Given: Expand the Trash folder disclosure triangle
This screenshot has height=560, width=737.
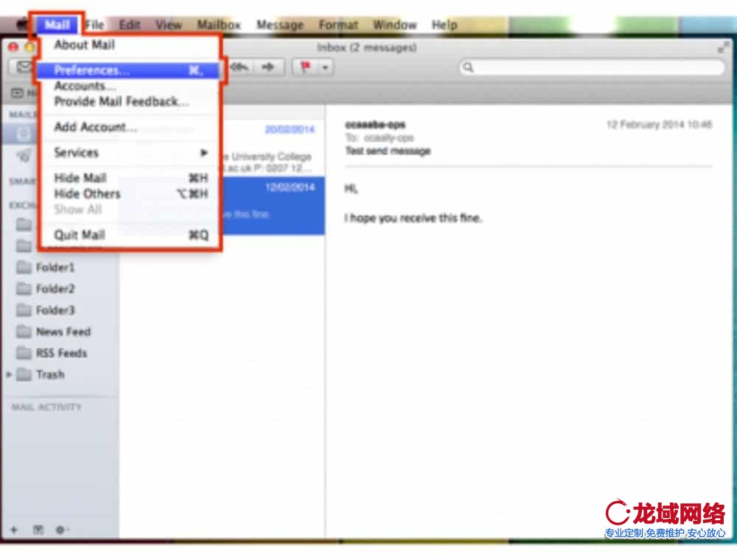Looking at the screenshot, I should coord(9,375).
